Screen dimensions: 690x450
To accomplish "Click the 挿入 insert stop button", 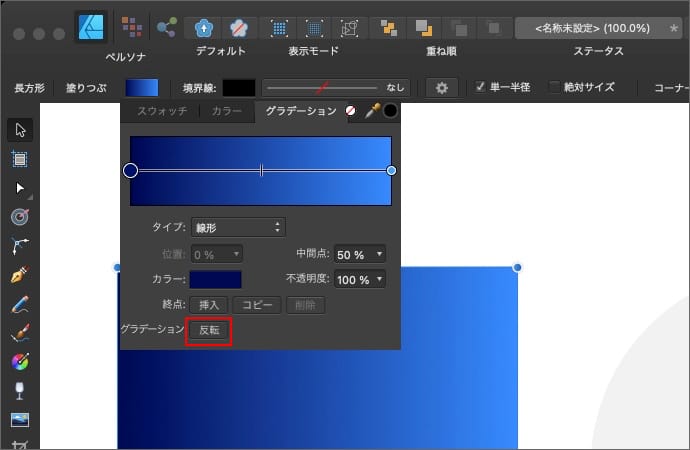I will (210, 304).
